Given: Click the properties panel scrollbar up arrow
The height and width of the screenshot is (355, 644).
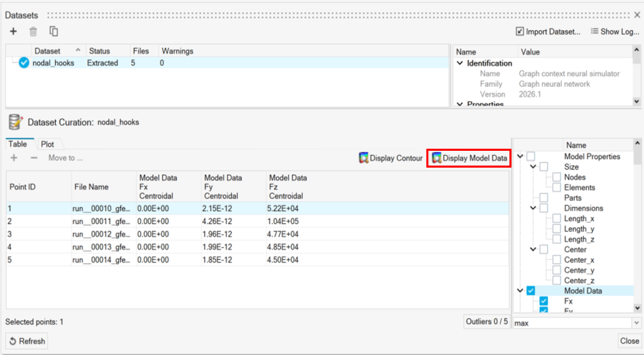Looking at the screenshot, I should pos(636,50).
